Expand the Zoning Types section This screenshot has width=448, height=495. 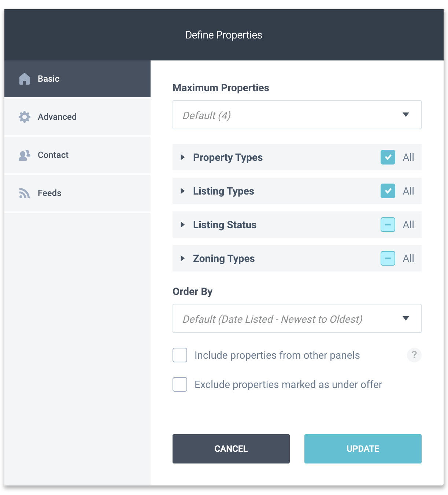pos(183,258)
